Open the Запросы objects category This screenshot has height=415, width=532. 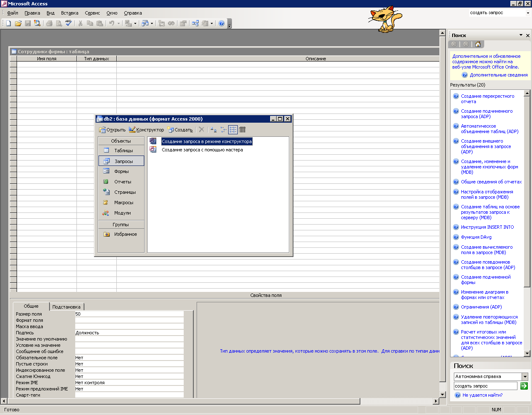[x=121, y=161]
